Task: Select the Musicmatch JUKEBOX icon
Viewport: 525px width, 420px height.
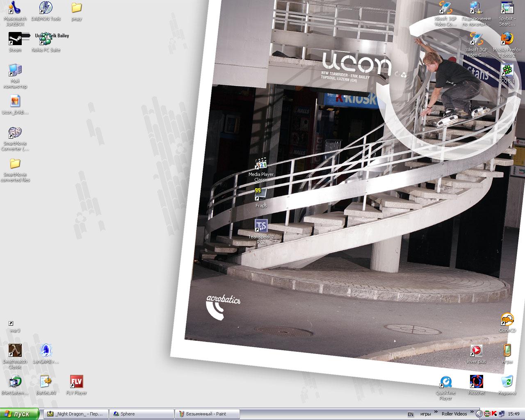Action: [x=15, y=8]
